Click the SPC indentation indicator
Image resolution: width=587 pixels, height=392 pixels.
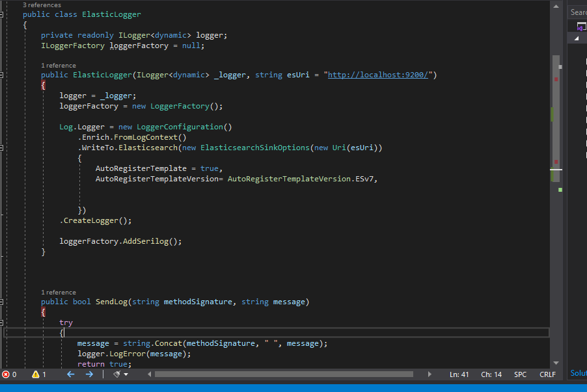coord(520,374)
